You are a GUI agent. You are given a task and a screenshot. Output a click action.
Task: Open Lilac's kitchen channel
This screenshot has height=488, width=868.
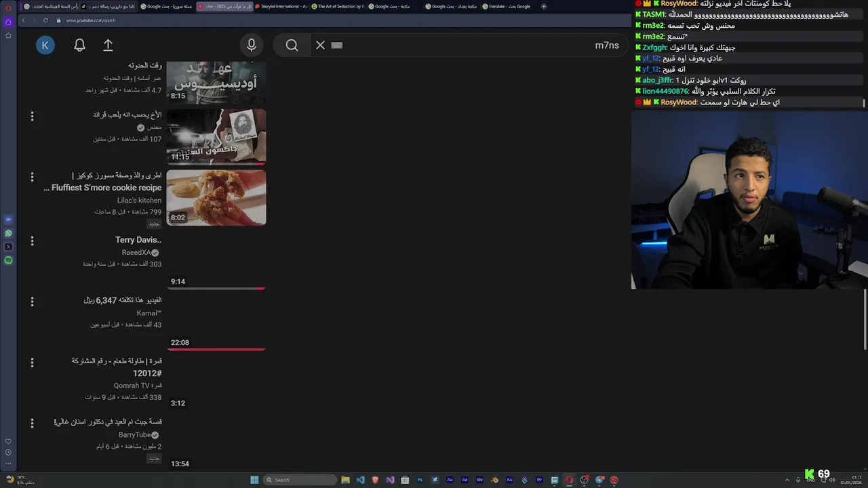click(x=139, y=201)
